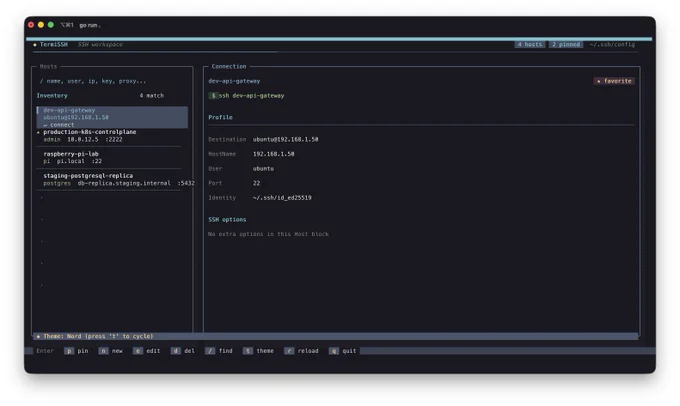Click the e edit key hint
This screenshot has width=680, height=406.
click(147, 351)
